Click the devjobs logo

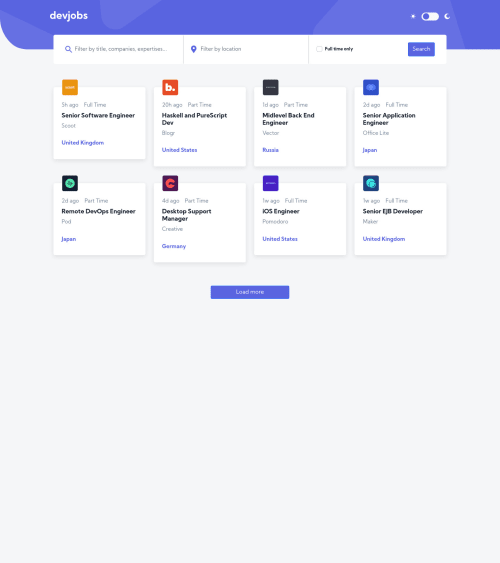[69, 16]
